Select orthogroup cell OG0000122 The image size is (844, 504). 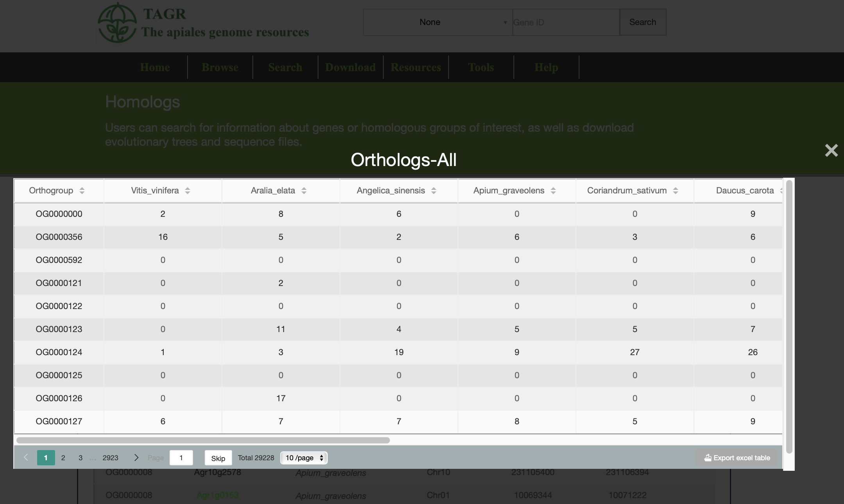pyautogui.click(x=59, y=306)
